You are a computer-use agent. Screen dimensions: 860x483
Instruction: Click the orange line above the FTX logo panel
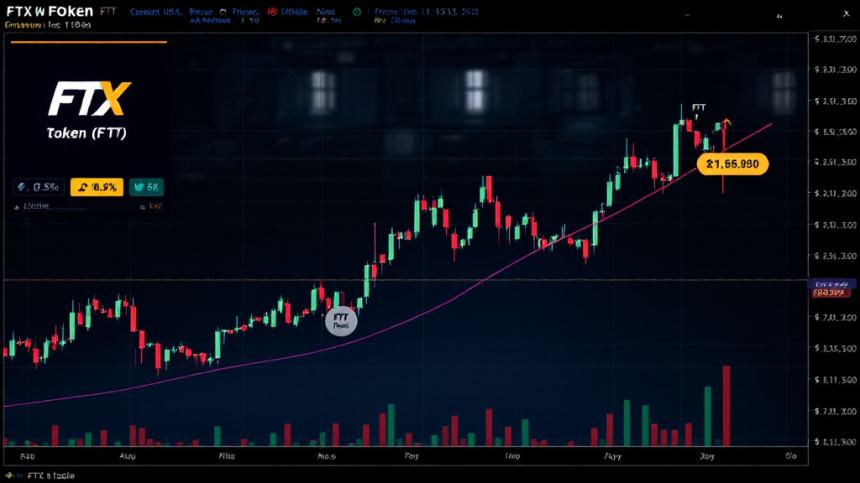[89, 42]
